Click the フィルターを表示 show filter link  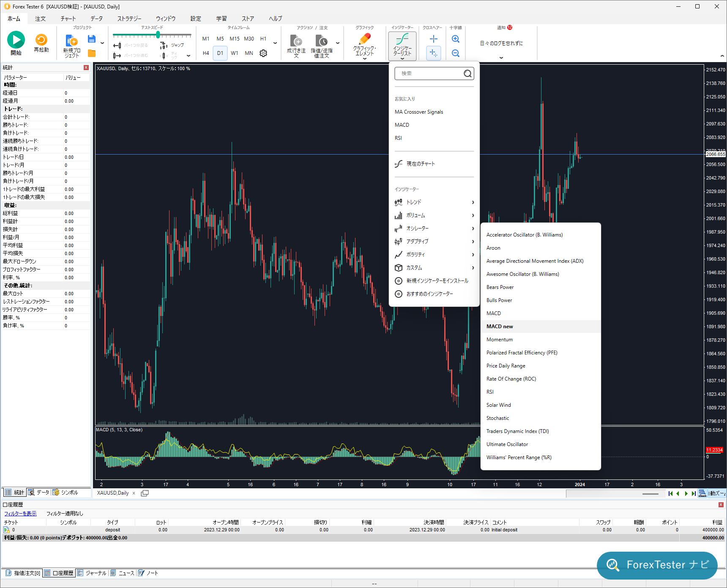(x=20, y=514)
